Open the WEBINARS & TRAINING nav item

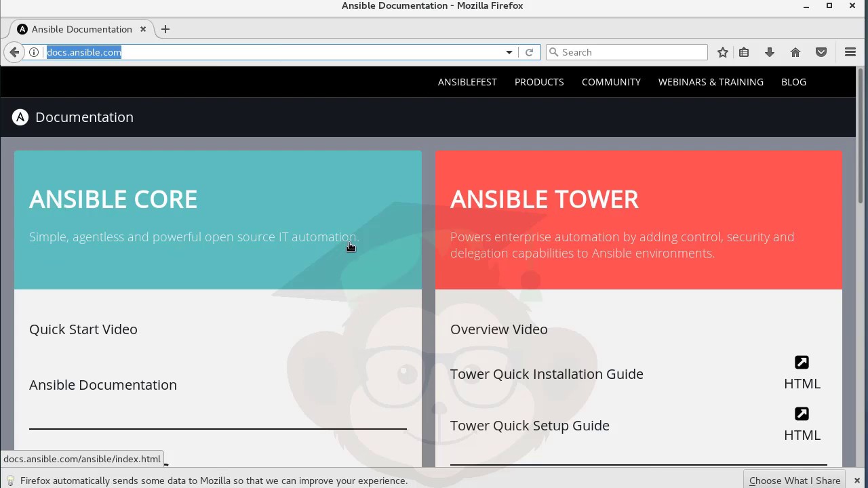[x=711, y=82]
